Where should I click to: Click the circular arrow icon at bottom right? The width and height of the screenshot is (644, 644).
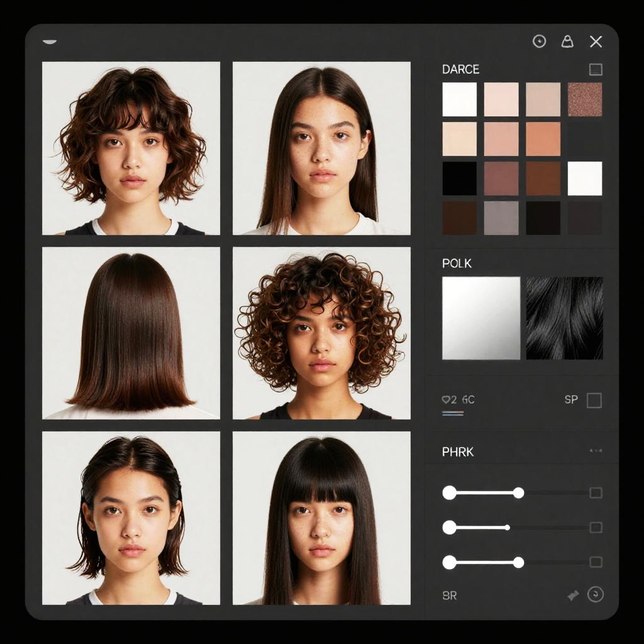coord(595,594)
